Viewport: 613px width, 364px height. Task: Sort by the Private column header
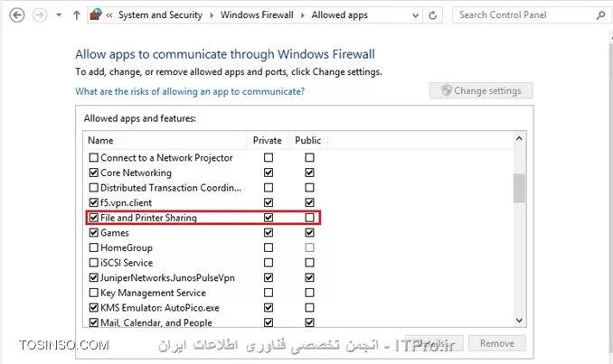[268, 140]
